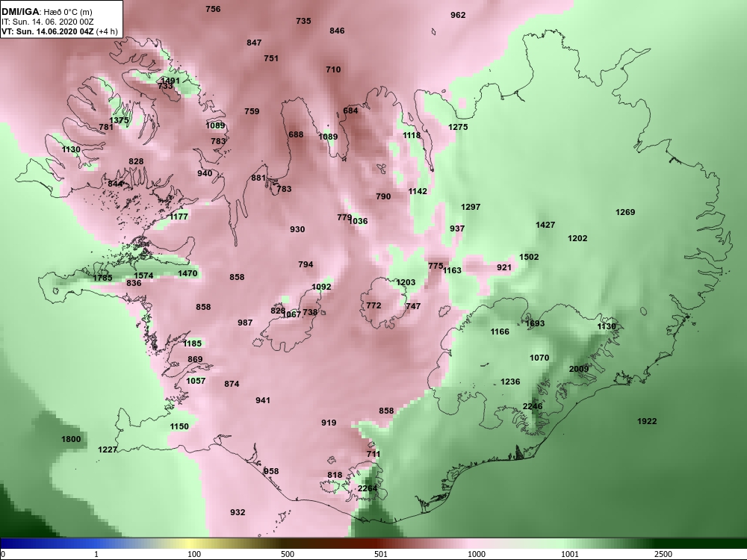
Task: Click the map value 1800
Action: tap(71, 440)
